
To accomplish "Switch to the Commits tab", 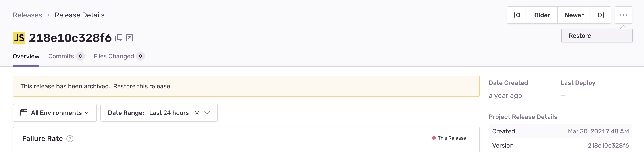I will coord(61,56).
